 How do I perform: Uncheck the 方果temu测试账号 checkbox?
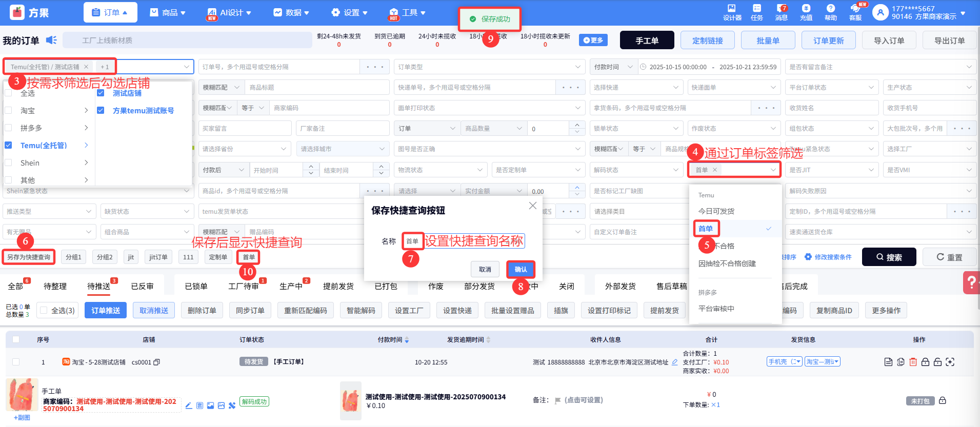(x=101, y=110)
